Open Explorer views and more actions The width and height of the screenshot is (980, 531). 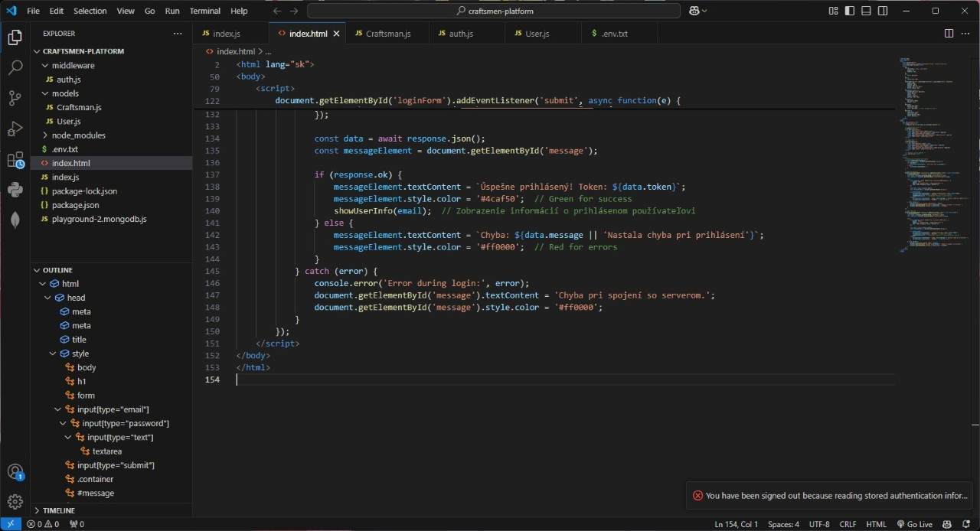coord(178,34)
